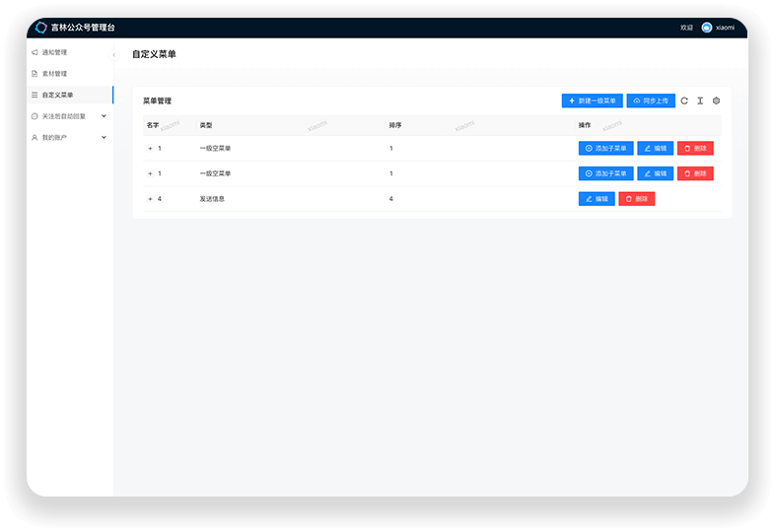
Task: Open the table density icon
Action: click(x=700, y=100)
